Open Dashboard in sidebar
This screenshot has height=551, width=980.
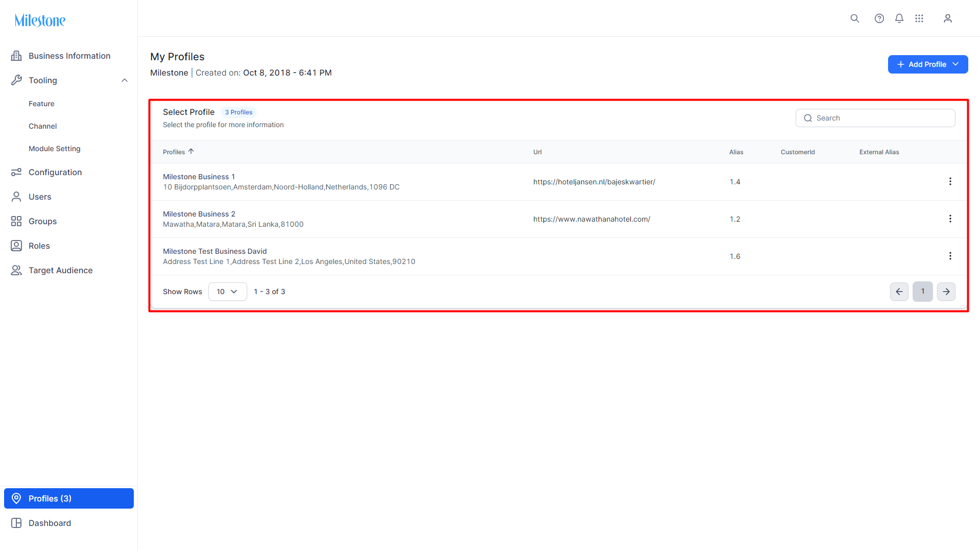pos(69,523)
